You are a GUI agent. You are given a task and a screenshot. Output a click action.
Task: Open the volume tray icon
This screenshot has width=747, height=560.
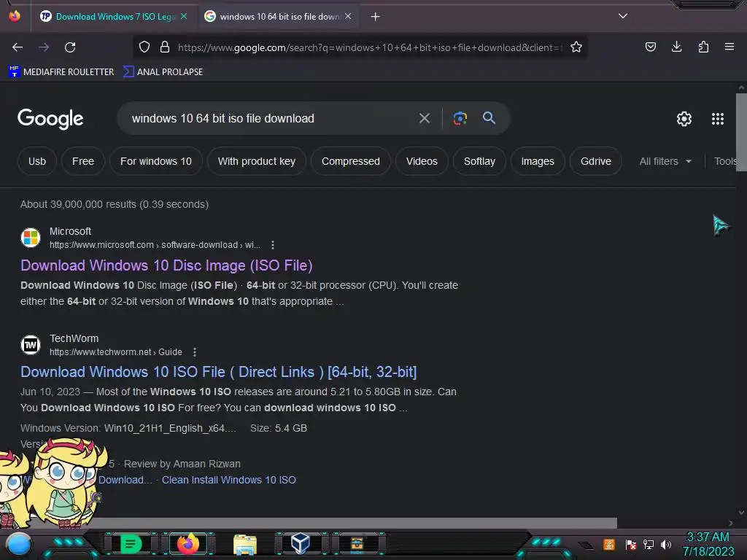click(665, 544)
